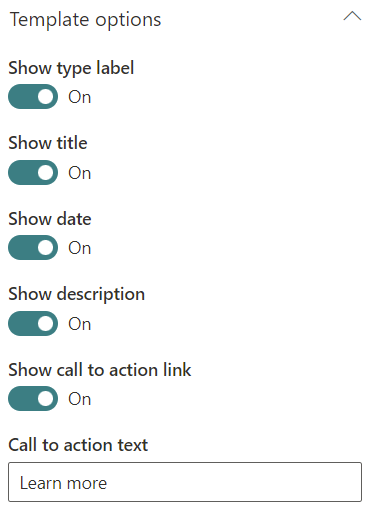Click the On text beside Show type label
The width and height of the screenshot is (372, 509).
pyautogui.click(x=80, y=97)
